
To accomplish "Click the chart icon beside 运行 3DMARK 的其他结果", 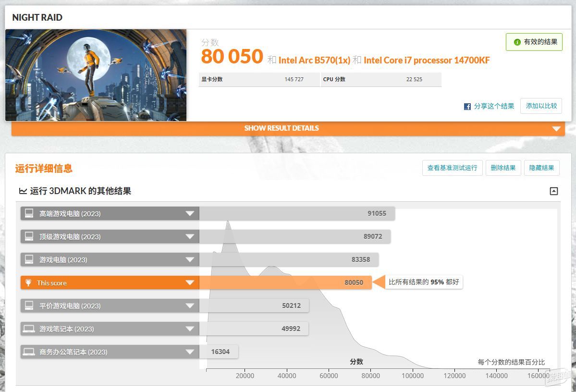I will tap(23, 191).
